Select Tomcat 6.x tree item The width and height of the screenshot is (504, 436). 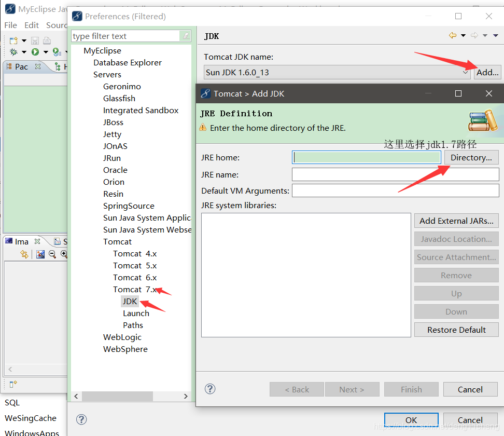135,278
